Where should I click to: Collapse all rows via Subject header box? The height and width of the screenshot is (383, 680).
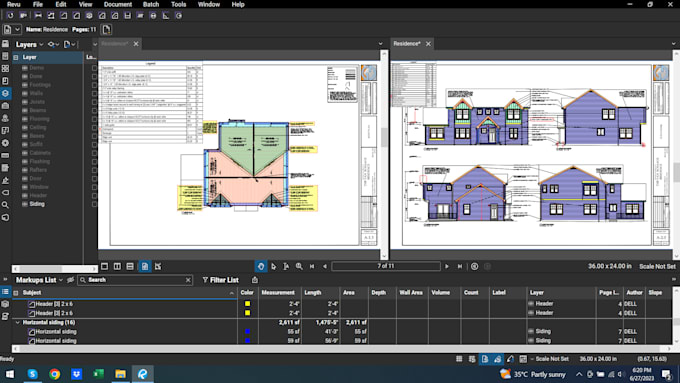[16, 293]
